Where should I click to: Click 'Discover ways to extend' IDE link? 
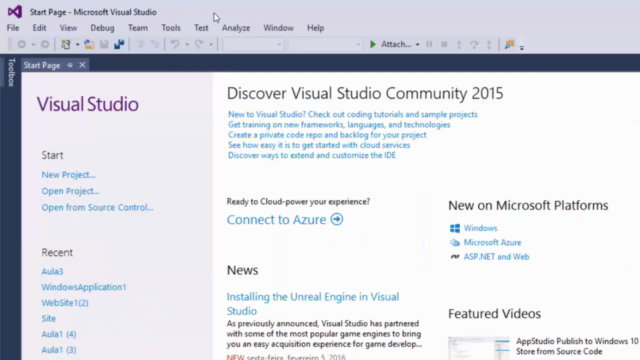tap(312, 155)
